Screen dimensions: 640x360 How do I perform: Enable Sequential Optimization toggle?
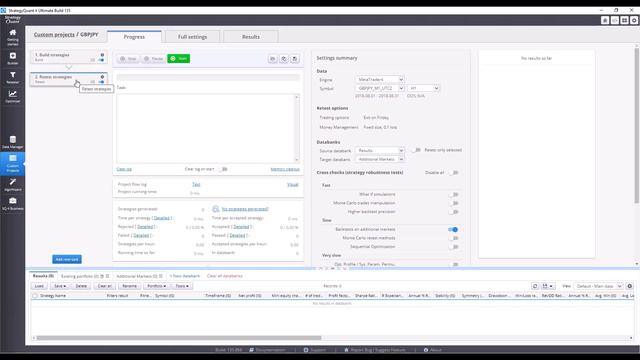pos(453,247)
